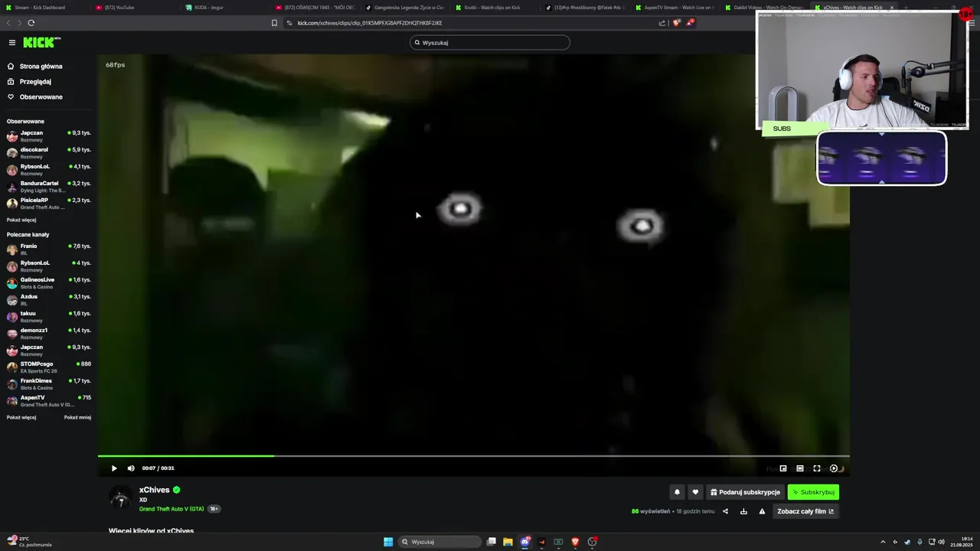Image resolution: width=980 pixels, height=551 pixels.
Task: Open STOMPcsgo channel
Action: (x=49, y=367)
